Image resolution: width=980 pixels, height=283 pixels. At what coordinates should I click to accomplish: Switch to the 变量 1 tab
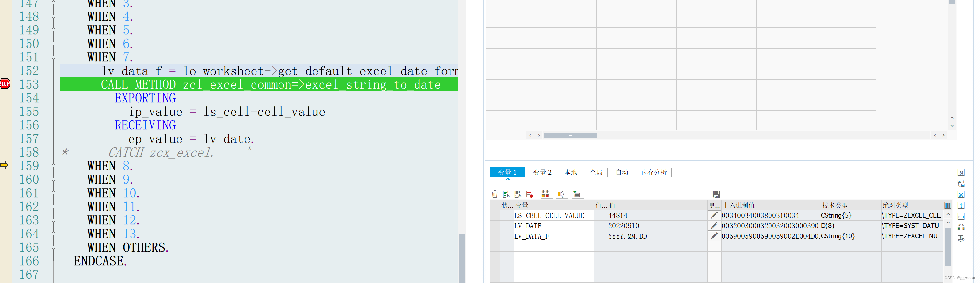click(507, 172)
